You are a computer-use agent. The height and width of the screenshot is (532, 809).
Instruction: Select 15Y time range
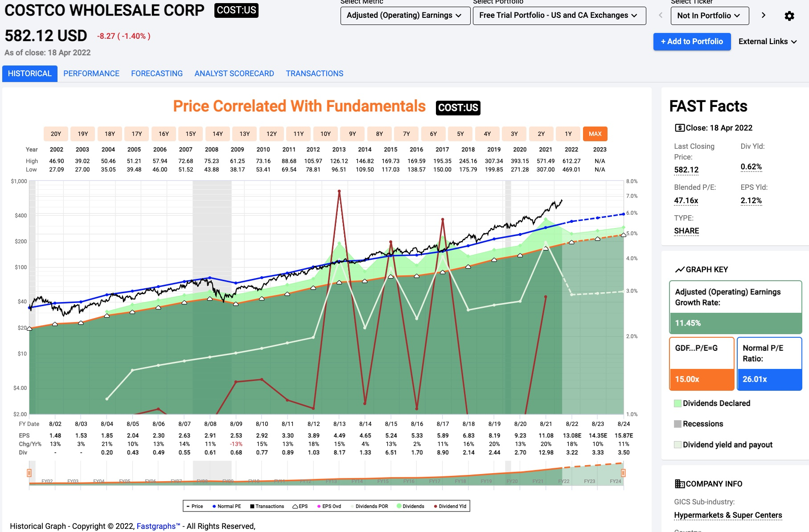pyautogui.click(x=191, y=134)
